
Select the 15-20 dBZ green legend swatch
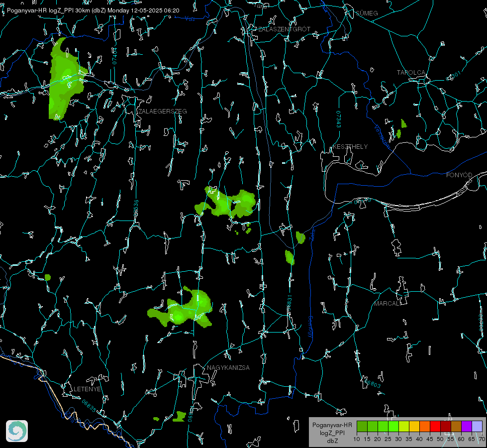[x=373, y=427]
